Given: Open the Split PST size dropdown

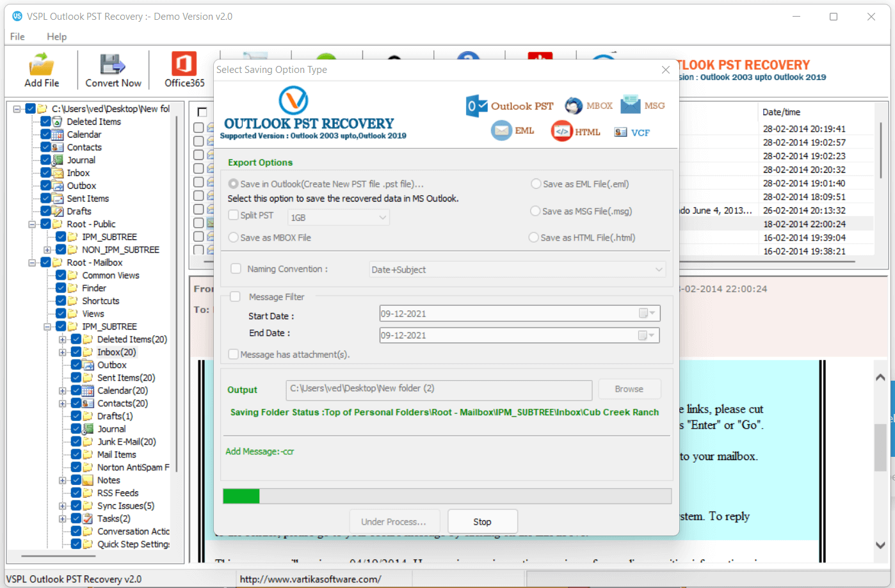Looking at the screenshot, I should point(339,218).
